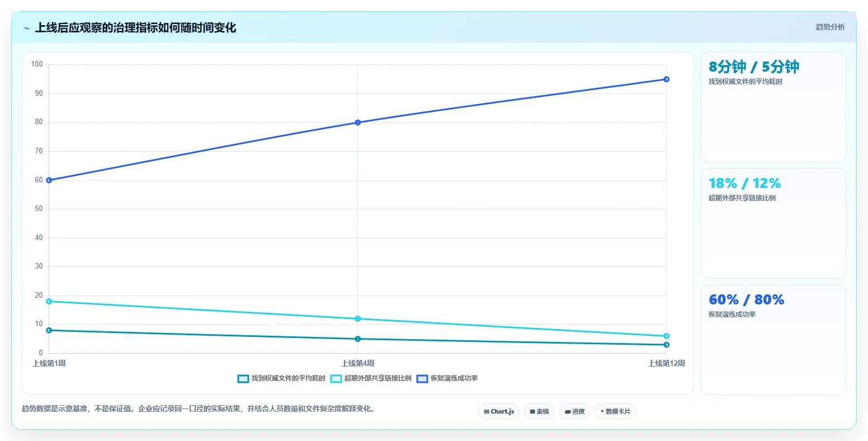Click the teal legend swatch for 找到权威文件的平均耗时

click(243, 379)
